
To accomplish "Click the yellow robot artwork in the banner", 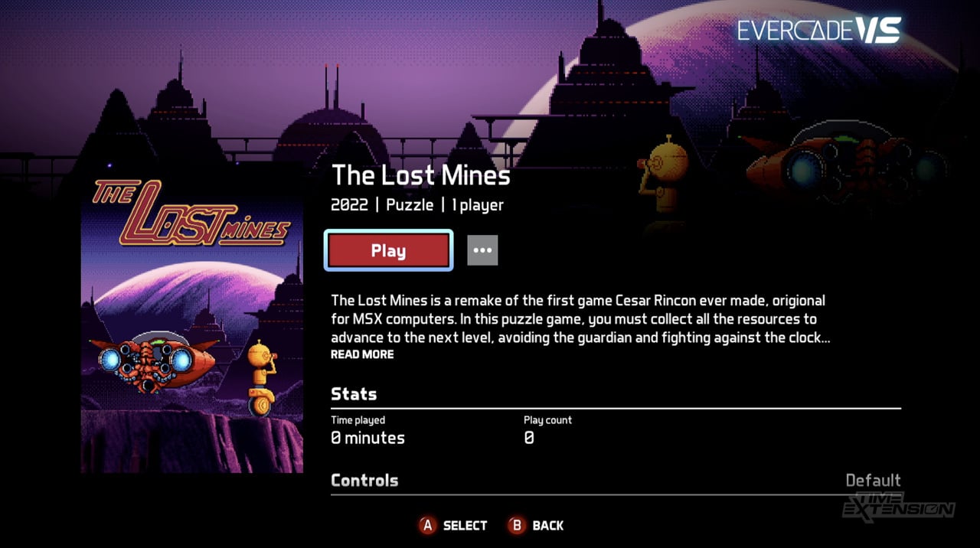I will coord(664,180).
